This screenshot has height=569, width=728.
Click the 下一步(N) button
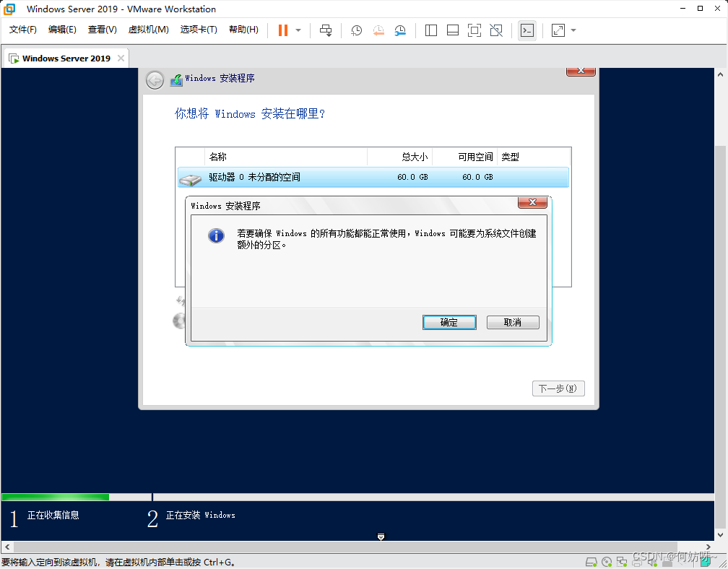tap(558, 388)
